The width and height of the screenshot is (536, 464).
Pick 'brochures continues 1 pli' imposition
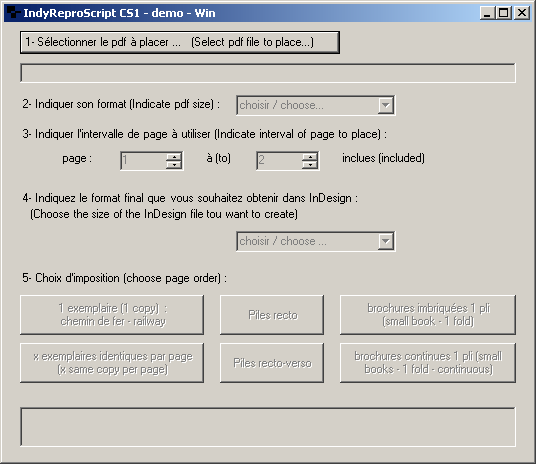tap(428, 363)
